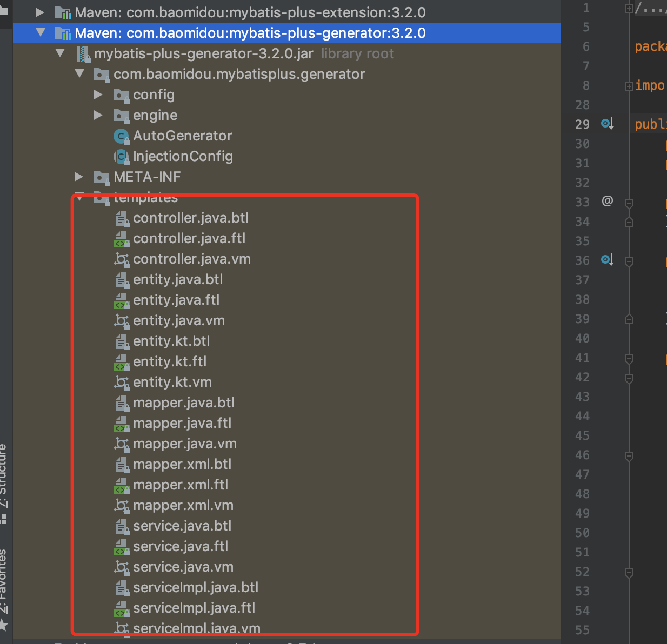Click line number 50 in the gutter
Viewport: 667px width, 644px height.
pos(582,533)
